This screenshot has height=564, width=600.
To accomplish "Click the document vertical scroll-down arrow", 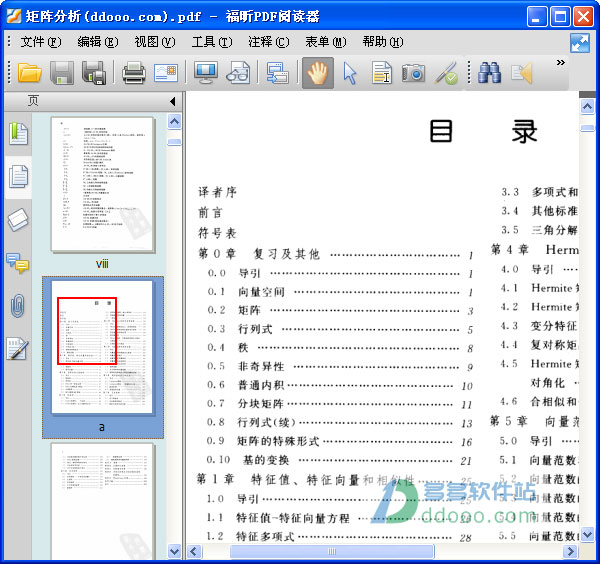I will point(587,535).
